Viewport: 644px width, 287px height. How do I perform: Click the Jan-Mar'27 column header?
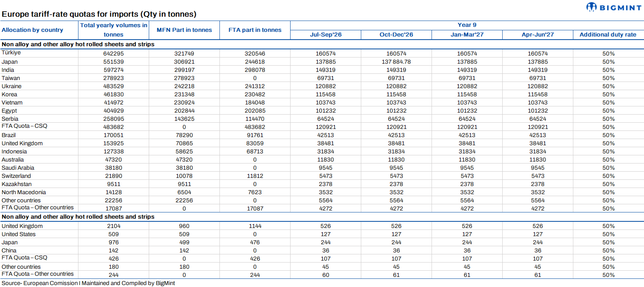[467, 35]
